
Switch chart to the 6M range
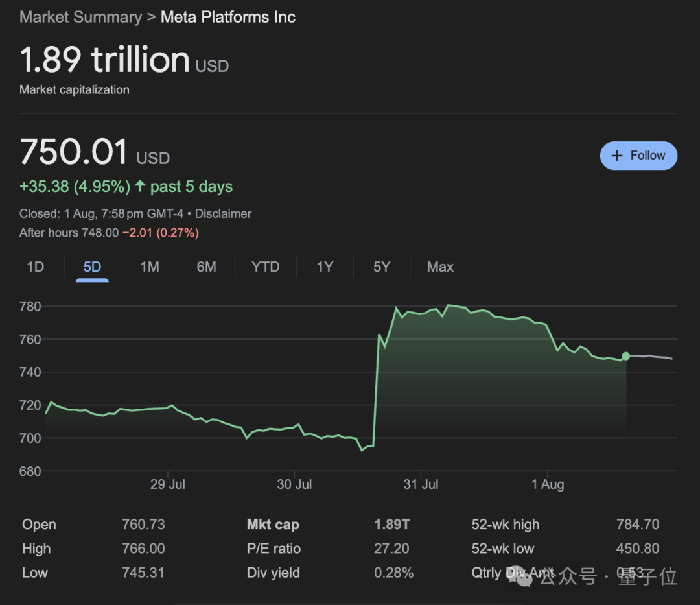coord(206,267)
